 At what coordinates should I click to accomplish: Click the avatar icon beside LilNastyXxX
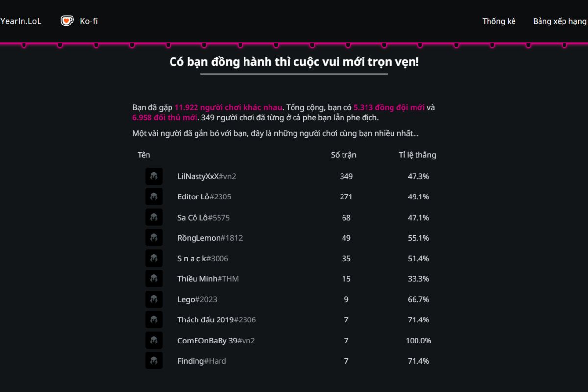pos(154,176)
